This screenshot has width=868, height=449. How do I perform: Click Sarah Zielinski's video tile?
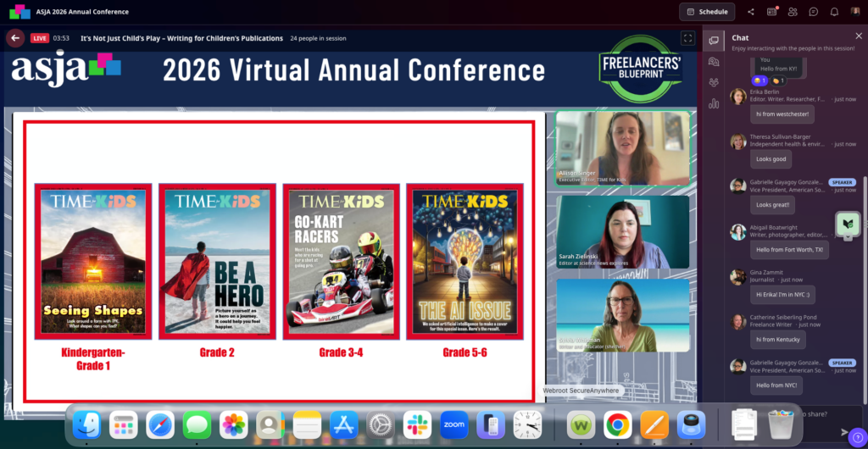(623, 231)
